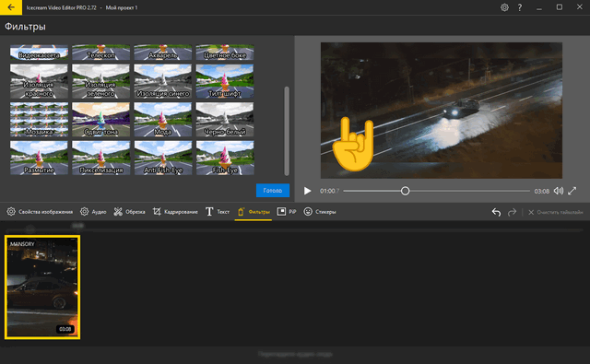The height and width of the screenshot is (364, 590).
Task: Redo the last action
Action: [x=512, y=212]
